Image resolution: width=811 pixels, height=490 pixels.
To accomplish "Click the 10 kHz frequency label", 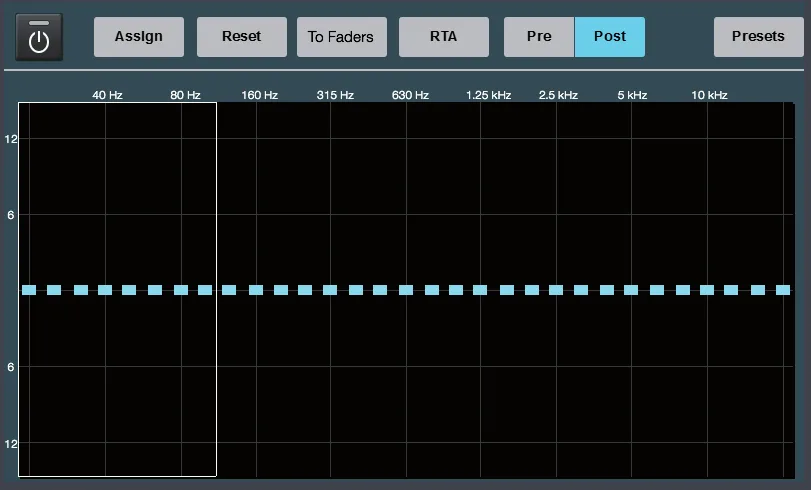I will 709,95.
